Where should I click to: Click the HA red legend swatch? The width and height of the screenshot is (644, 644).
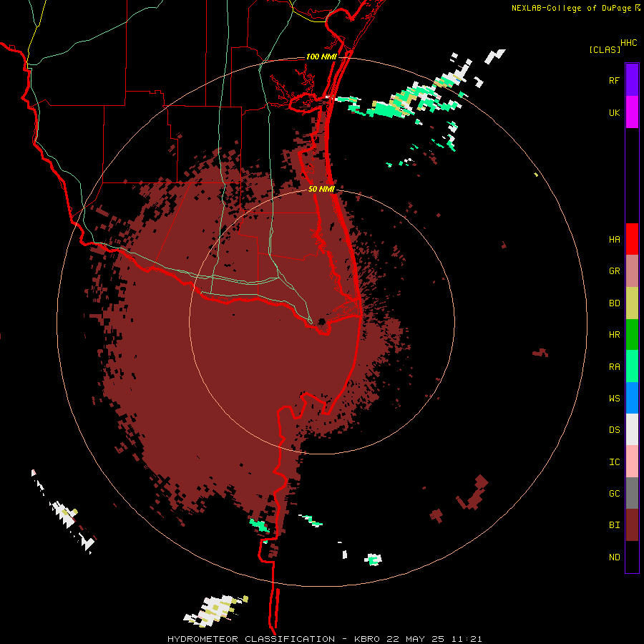pos(632,239)
